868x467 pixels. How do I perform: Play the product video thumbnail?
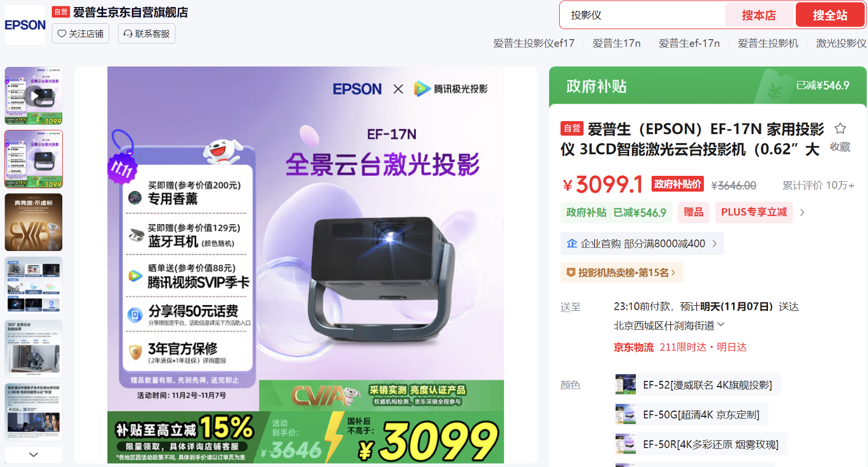click(34, 95)
